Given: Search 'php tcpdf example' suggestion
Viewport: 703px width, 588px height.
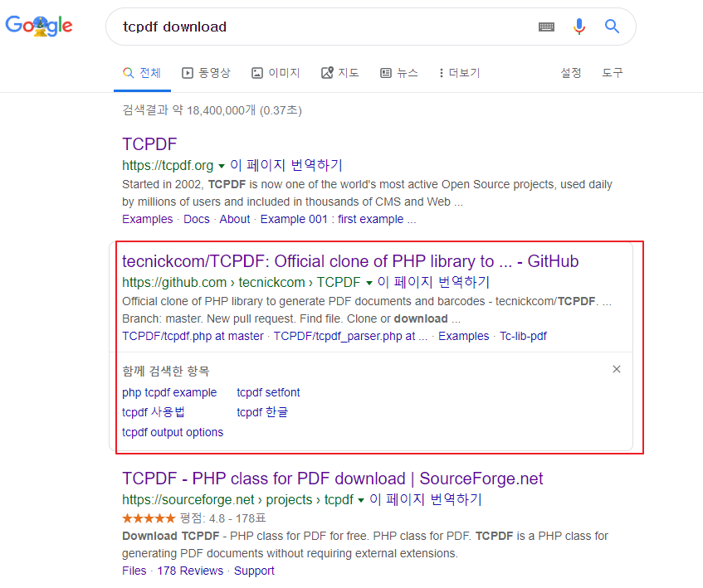Looking at the screenshot, I should [169, 392].
